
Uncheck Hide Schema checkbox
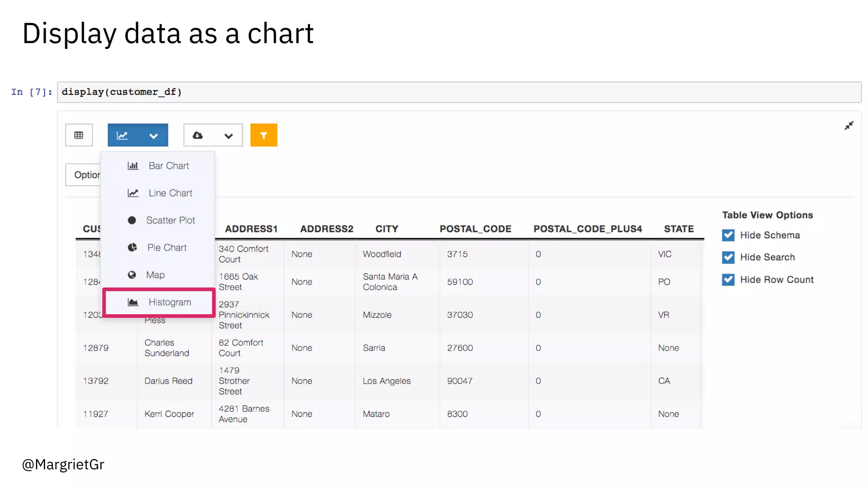[728, 235]
